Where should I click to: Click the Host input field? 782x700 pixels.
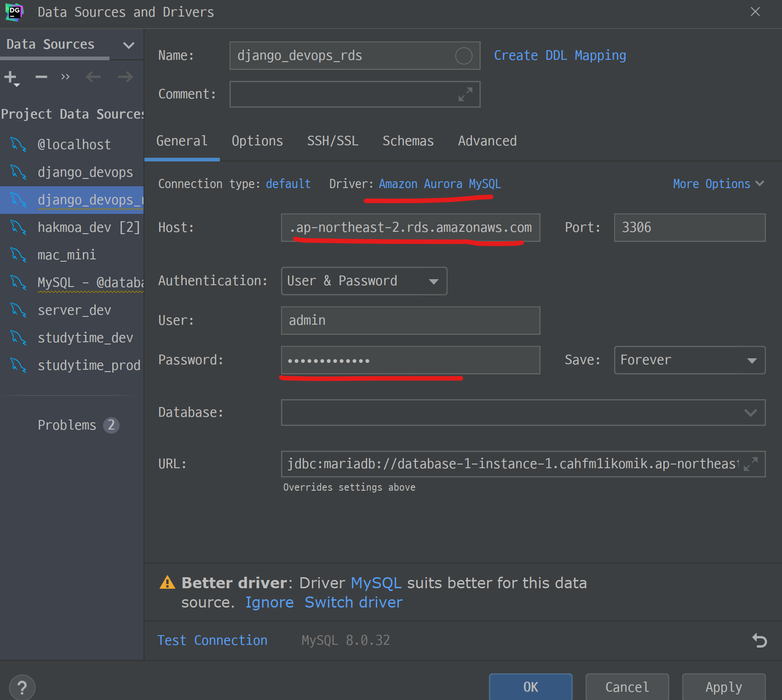(410, 228)
